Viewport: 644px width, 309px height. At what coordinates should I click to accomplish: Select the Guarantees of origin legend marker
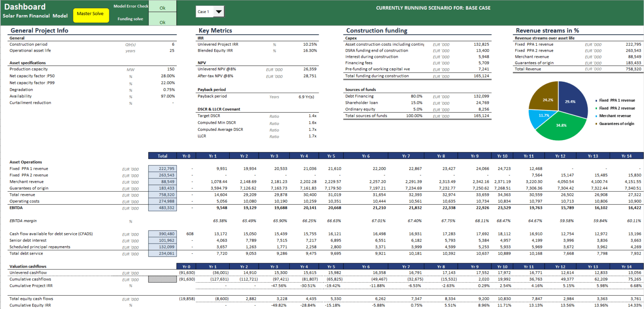(596, 124)
